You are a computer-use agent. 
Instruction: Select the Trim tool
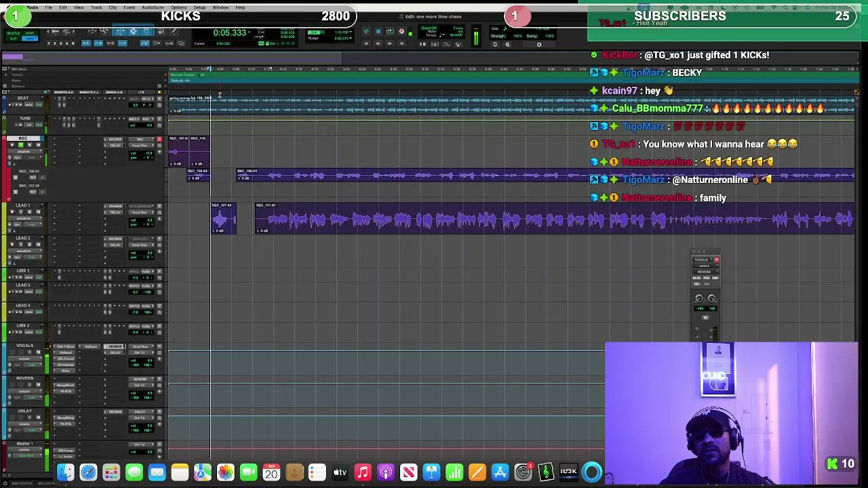coord(121,31)
